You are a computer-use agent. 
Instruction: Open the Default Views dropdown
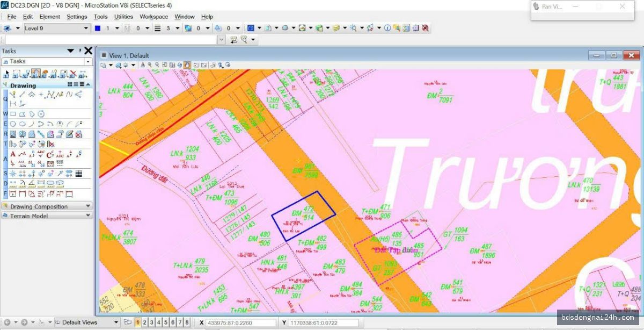click(86, 322)
